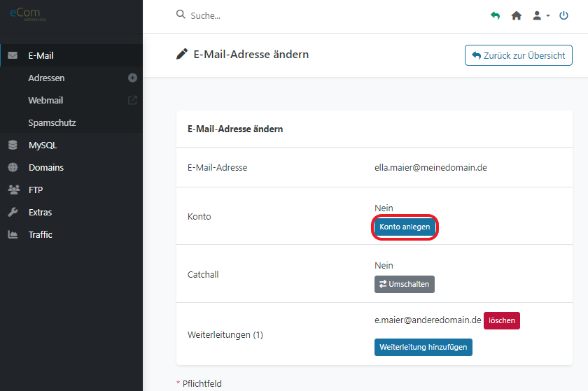Go to home via house icon
The height and width of the screenshot is (391, 588).
click(517, 15)
